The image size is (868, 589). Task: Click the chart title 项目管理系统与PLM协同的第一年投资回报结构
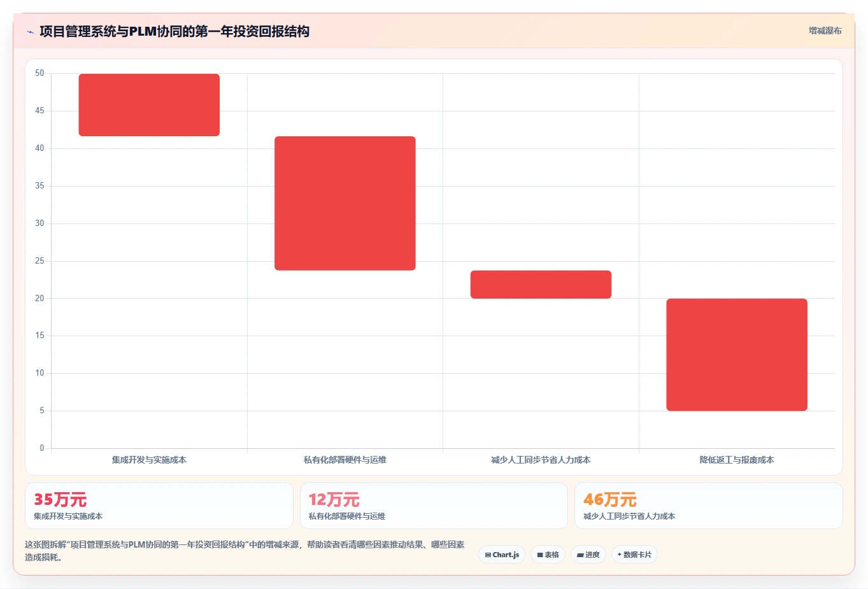click(174, 31)
